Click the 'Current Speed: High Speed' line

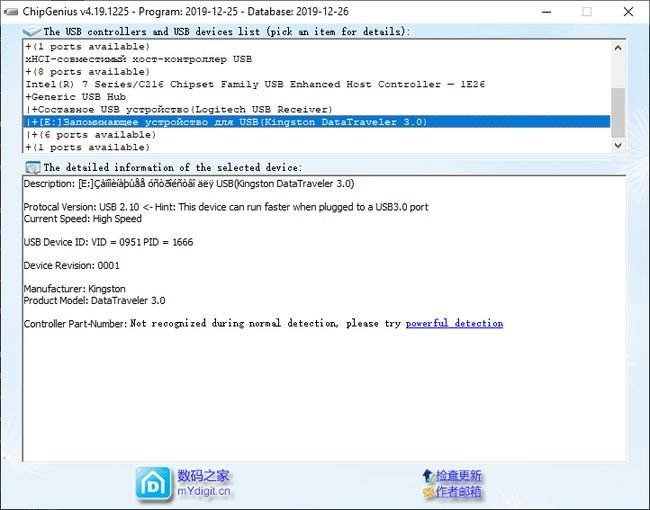(82, 219)
